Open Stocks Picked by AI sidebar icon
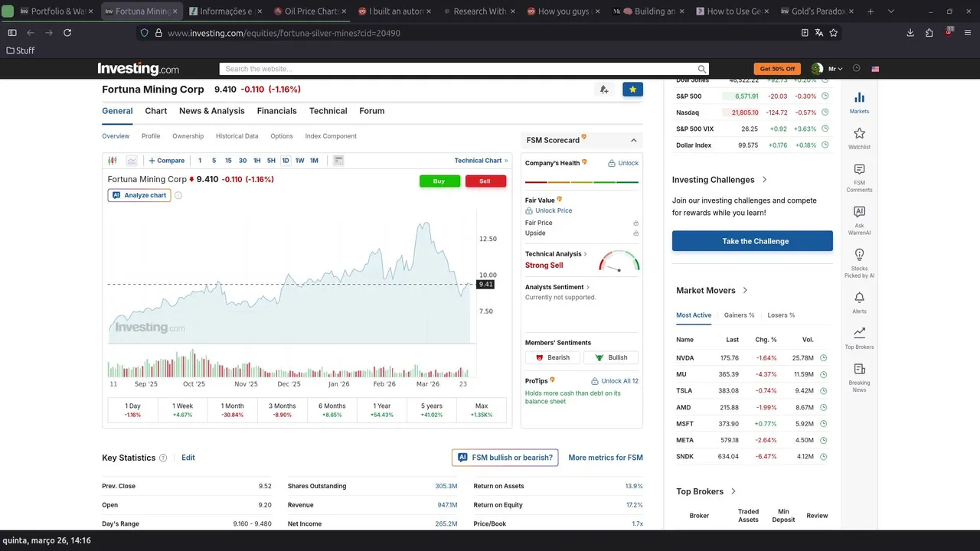980x551 pixels. 859,255
